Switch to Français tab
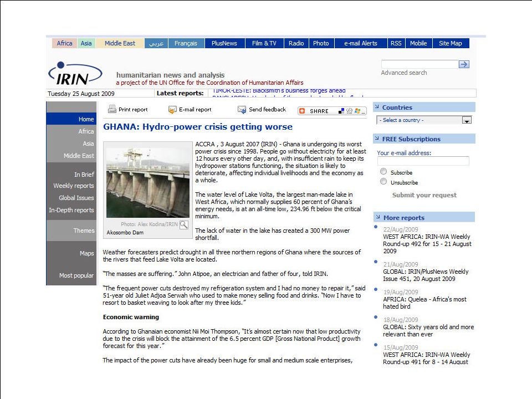Screen dimensions: 532x399 186,43
